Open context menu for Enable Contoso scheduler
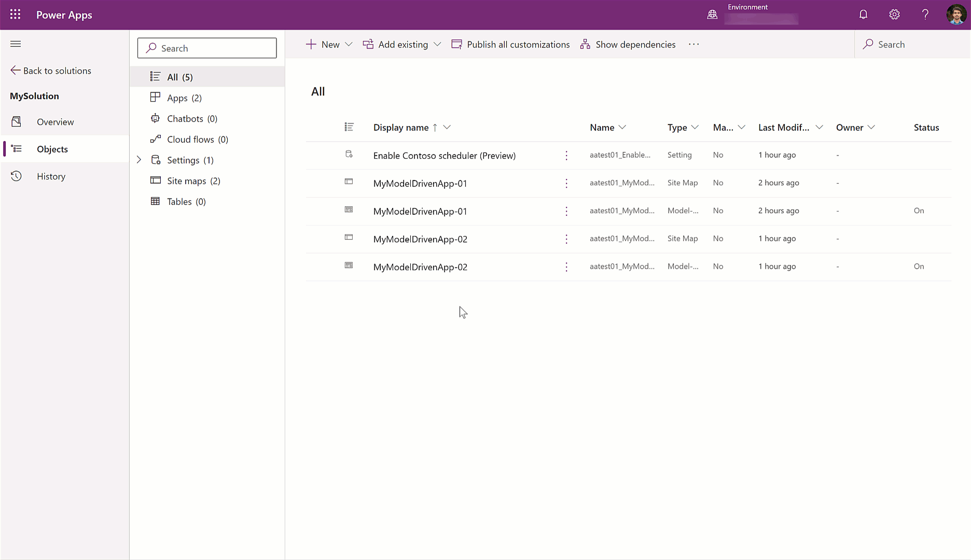Image resolution: width=971 pixels, height=560 pixels. pos(566,155)
